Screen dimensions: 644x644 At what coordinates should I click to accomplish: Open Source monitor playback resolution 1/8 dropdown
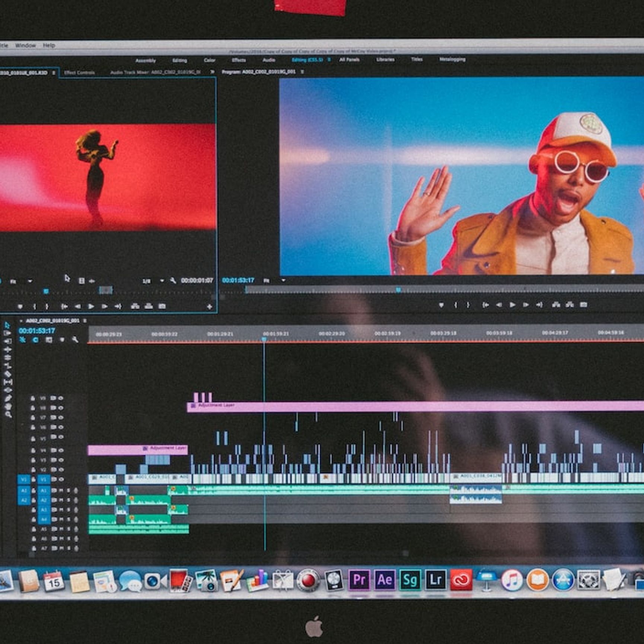coord(162,281)
